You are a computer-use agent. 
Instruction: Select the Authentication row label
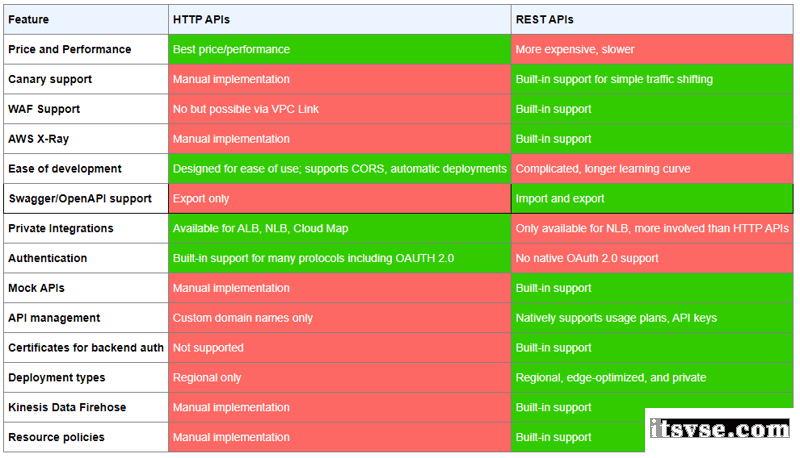point(86,259)
